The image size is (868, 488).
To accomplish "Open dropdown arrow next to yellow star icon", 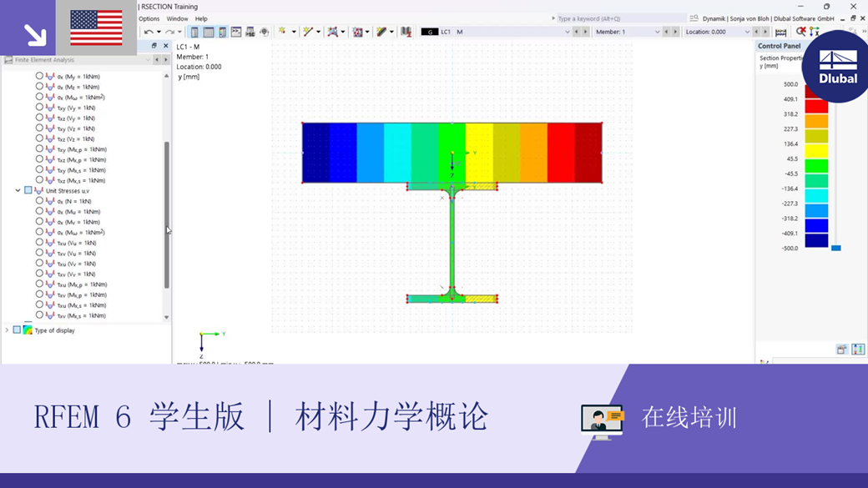I will click(294, 32).
